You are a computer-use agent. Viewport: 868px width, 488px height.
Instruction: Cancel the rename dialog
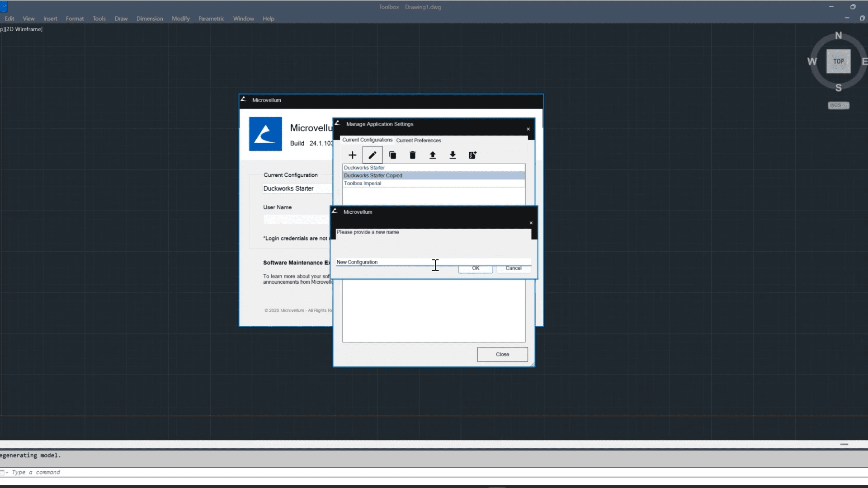tap(514, 268)
